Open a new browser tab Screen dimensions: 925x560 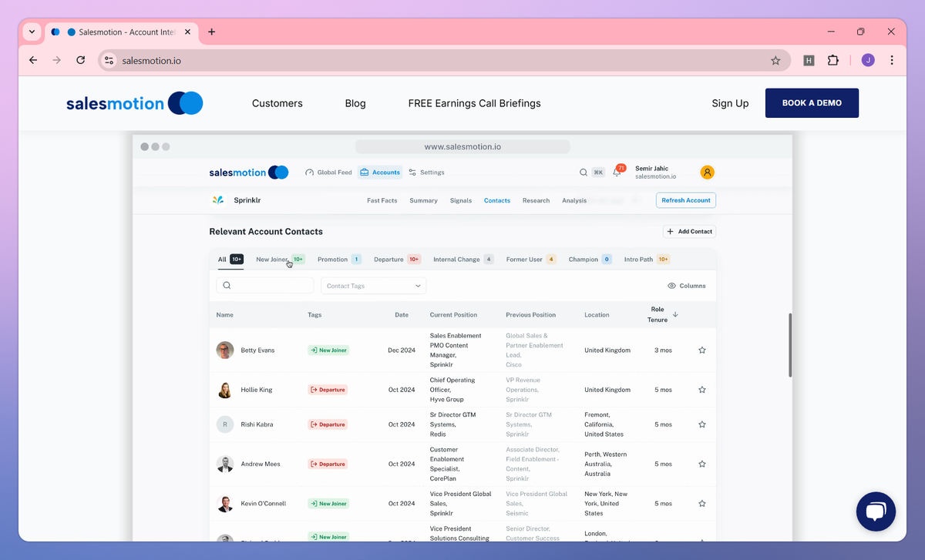[211, 32]
